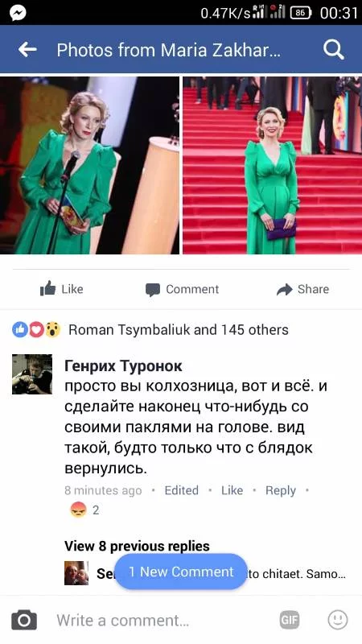Tap the camera icon to attach photo
The width and height of the screenshot is (362, 644).
click(24, 620)
